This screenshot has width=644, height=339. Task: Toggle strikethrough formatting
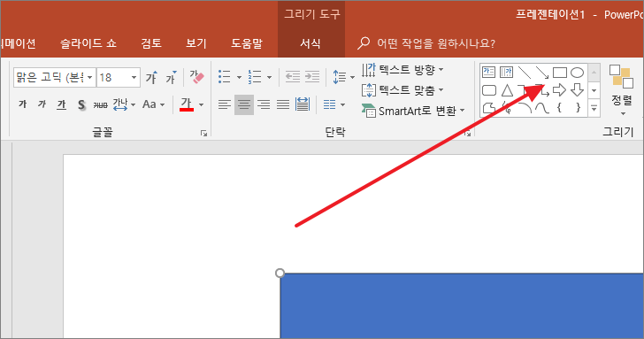click(100, 104)
